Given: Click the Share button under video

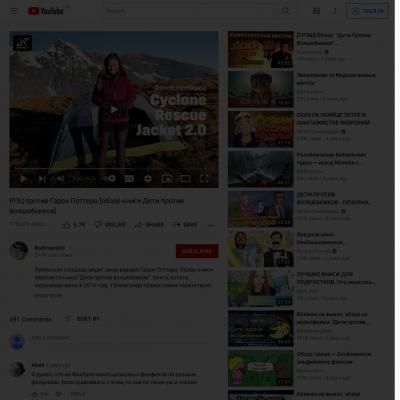Looking at the screenshot, I should 149,225.
